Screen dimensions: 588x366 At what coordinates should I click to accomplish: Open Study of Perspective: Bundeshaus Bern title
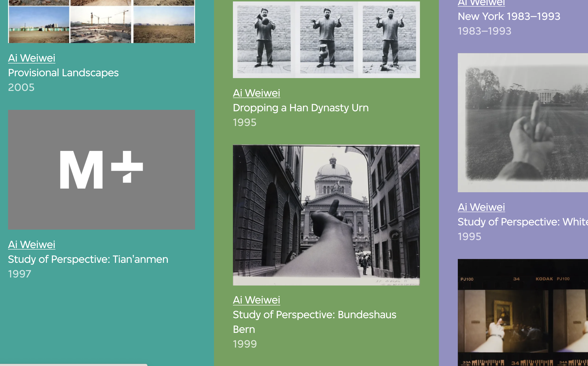pyautogui.click(x=315, y=315)
